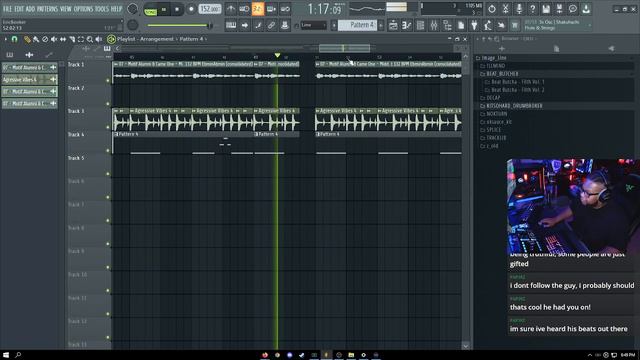Toggle typing keyboard to piano icon
Screen dimensions: 640x360
click(231, 25)
